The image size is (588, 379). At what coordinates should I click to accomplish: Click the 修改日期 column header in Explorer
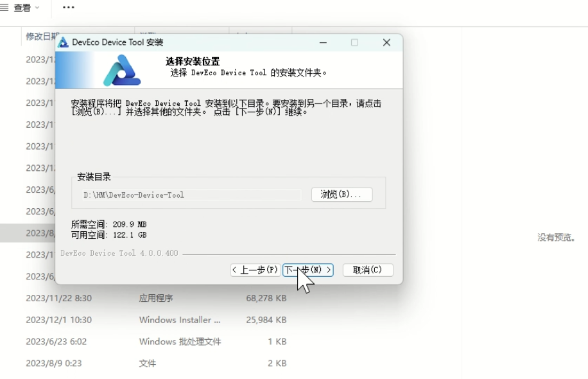pyautogui.click(x=41, y=36)
